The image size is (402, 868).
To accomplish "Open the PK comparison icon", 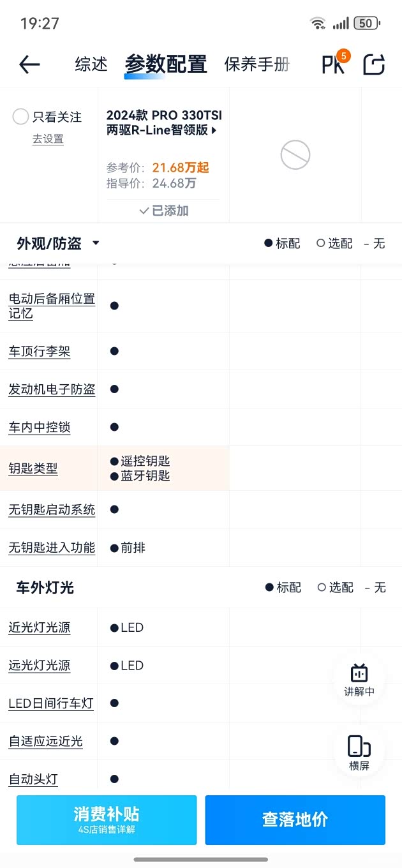I will pyautogui.click(x=334, y=63).
